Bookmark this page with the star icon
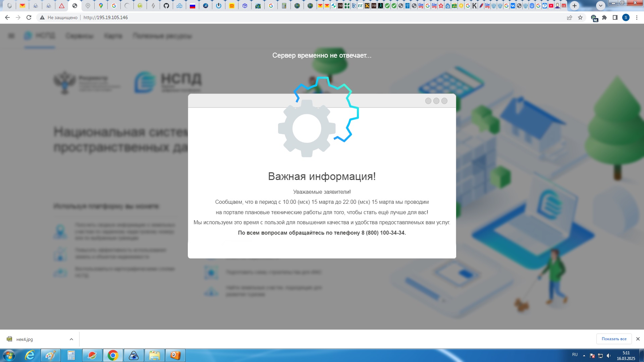 click(x=580, y=17)
